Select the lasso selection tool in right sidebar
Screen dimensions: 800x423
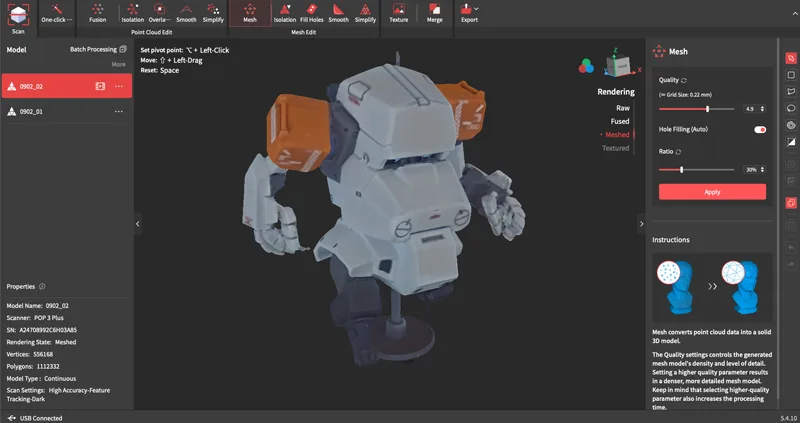point(791,108)
